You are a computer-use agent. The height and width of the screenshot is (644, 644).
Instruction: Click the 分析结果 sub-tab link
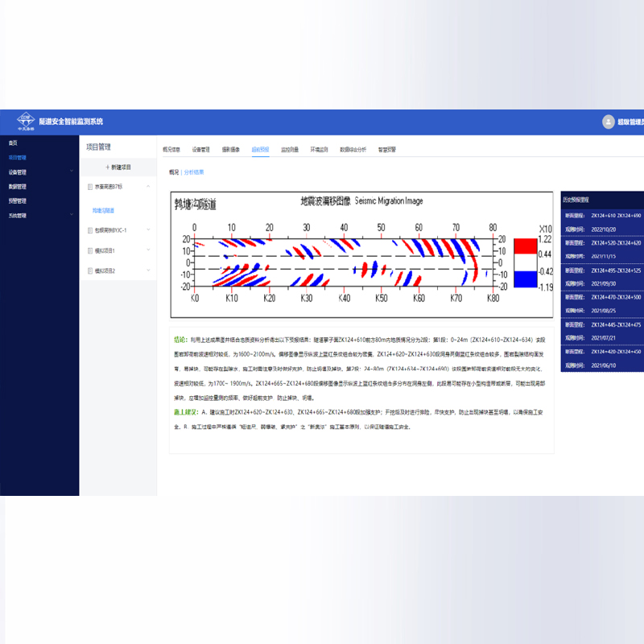coord(194,172)
